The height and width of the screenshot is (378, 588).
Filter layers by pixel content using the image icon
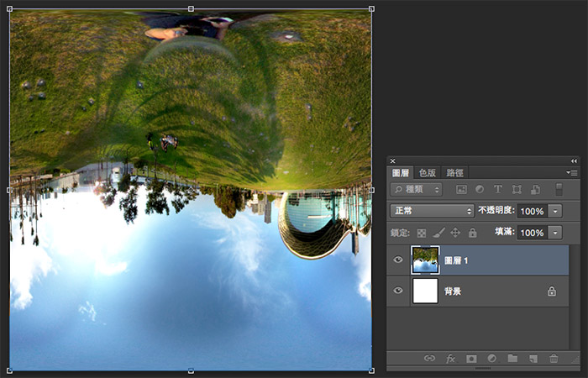(x=461, y=190)
